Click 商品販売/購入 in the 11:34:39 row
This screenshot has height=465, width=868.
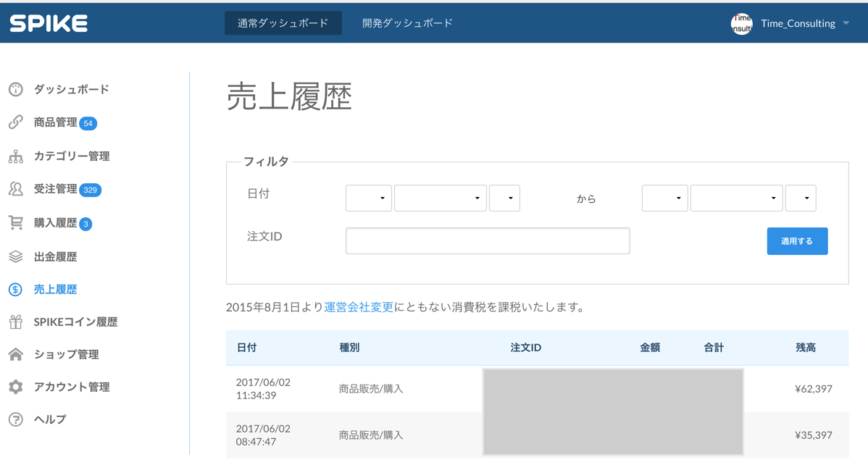[371, 389]
